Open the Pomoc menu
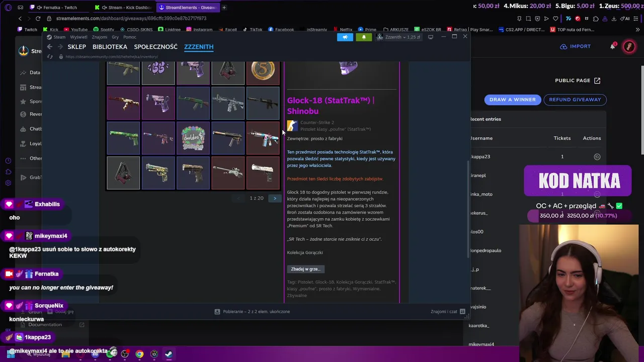This screenshot has height=362, width=644. [130, 37]
